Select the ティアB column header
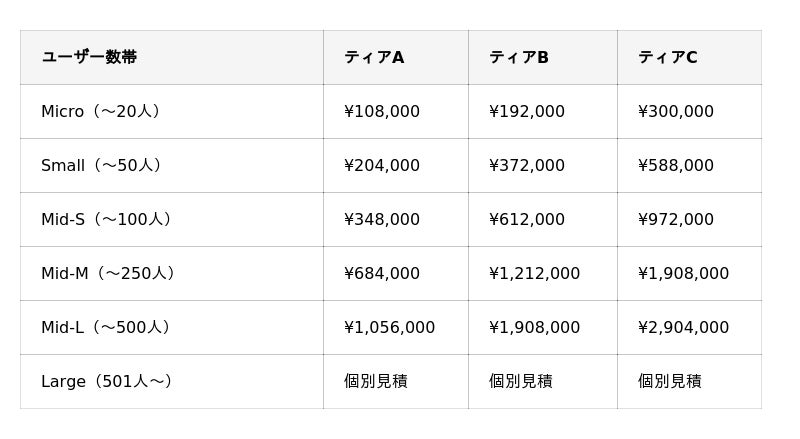 [x=519, y=57]
